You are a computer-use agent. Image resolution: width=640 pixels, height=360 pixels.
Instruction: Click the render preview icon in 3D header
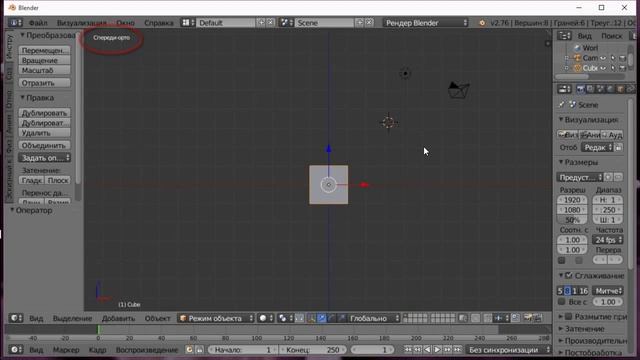click(x=529, y=318)
